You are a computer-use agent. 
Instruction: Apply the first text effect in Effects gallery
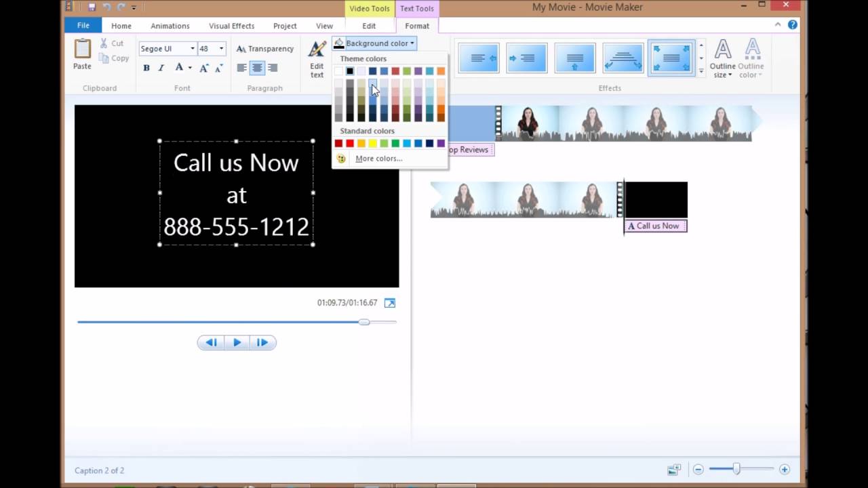[x=479, y=58]
